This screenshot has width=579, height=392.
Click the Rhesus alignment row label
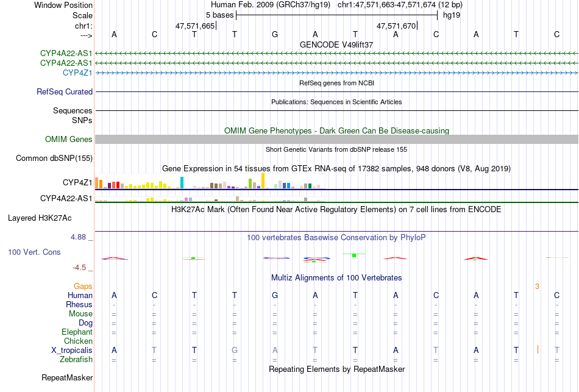pos(79,304)
